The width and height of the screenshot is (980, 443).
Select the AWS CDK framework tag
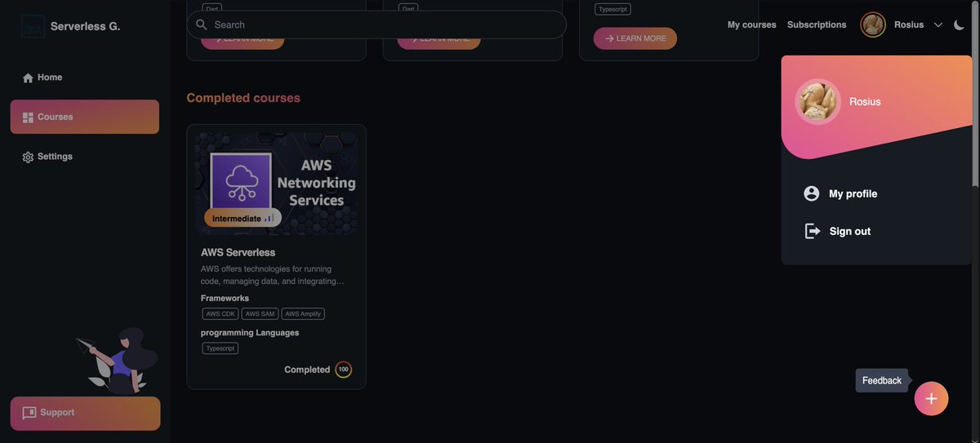click(x=220, y=313)
